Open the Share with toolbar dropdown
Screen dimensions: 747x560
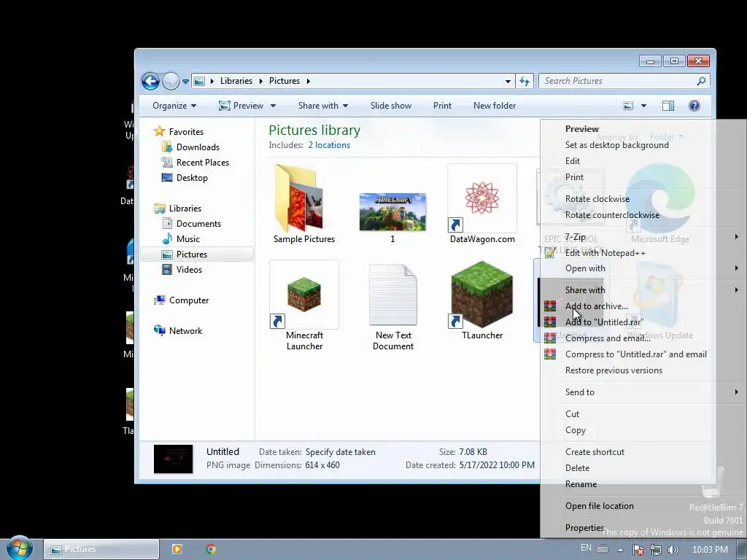(323, 106)
